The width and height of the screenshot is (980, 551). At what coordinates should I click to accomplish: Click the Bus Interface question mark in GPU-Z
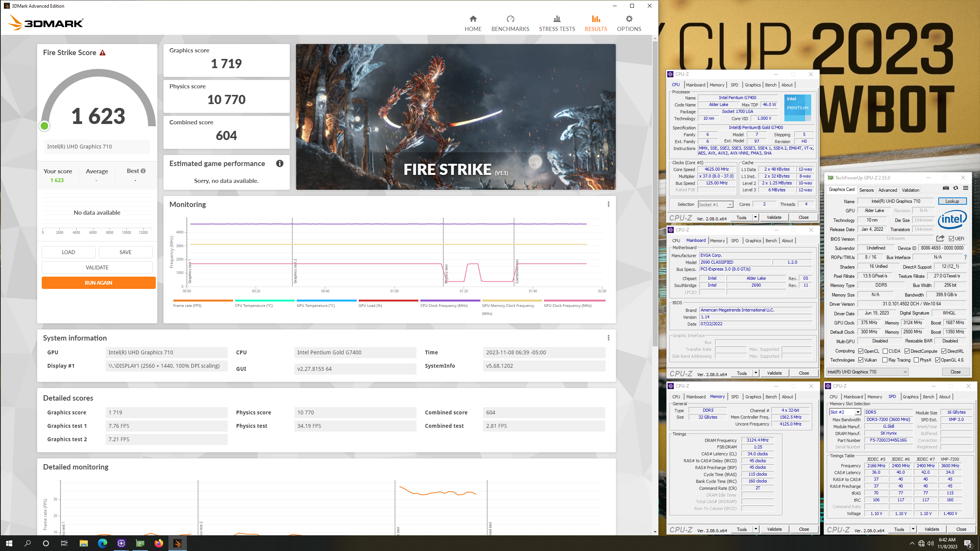pyautogui.click(x=965, y=257)
